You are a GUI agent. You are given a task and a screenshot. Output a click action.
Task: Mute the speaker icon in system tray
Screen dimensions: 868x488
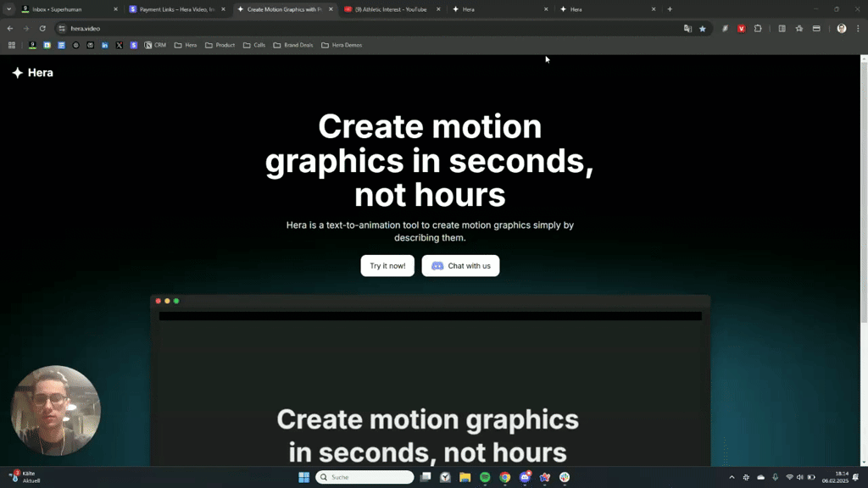800,477
